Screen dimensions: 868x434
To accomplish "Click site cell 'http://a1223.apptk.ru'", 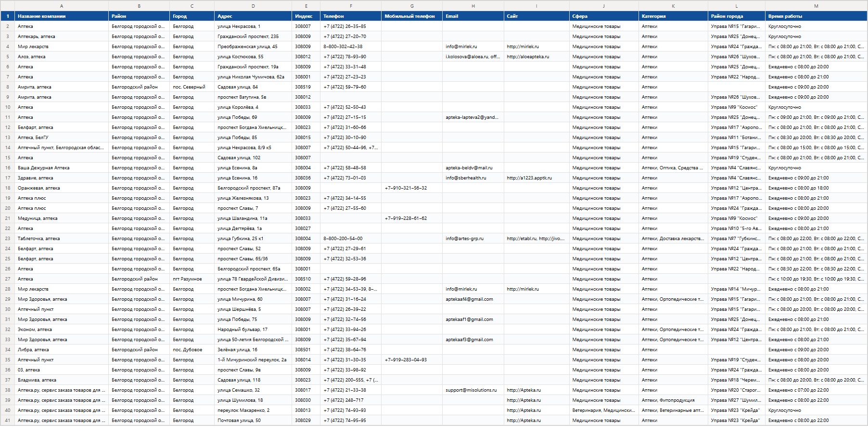I will tap(536, 178).
